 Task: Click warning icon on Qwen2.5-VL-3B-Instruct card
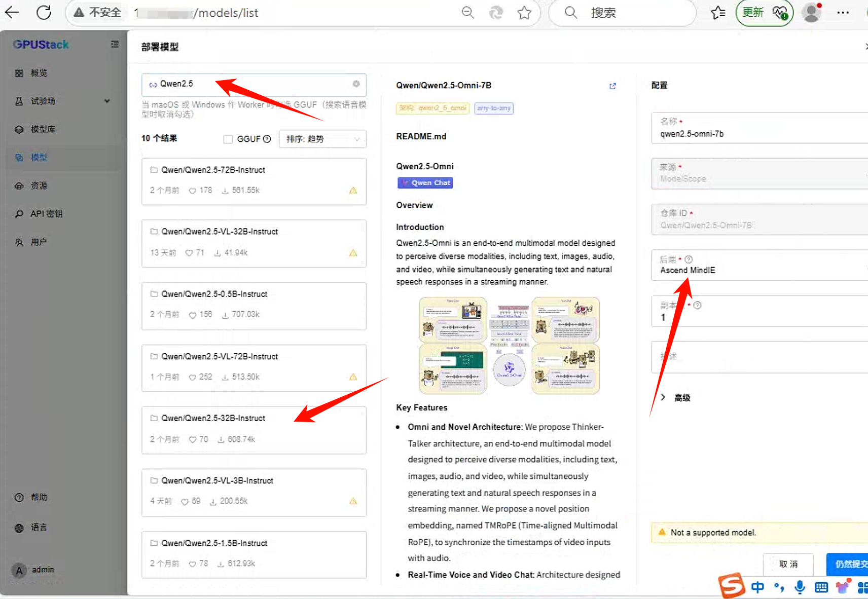pos(353,501)
